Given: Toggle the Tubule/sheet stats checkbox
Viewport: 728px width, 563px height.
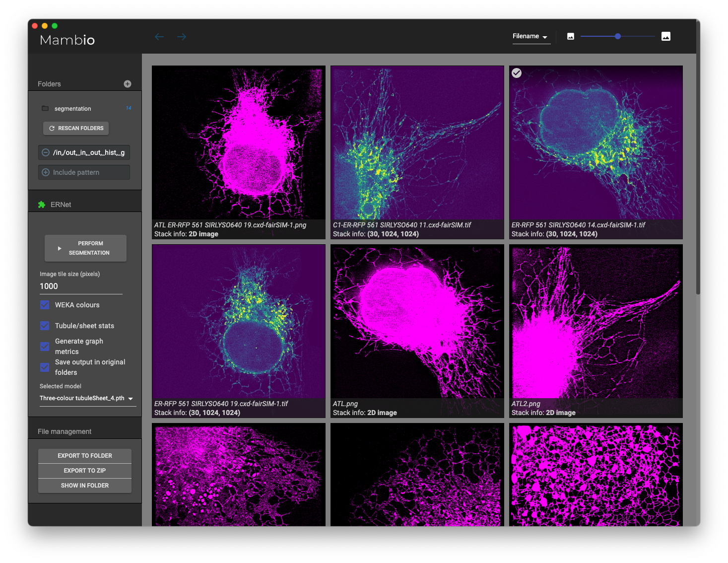Looking at the screenshot, I should point(45,326).
